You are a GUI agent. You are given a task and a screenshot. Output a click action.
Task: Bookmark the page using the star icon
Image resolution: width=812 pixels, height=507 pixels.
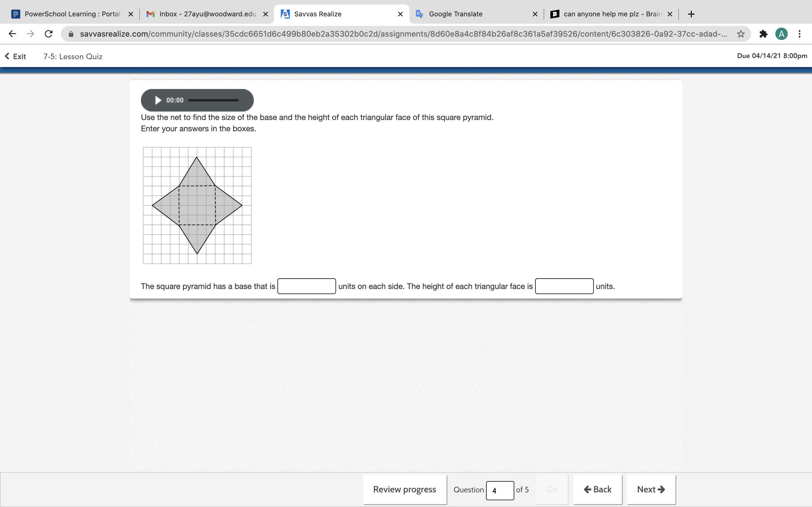[741, 34]
